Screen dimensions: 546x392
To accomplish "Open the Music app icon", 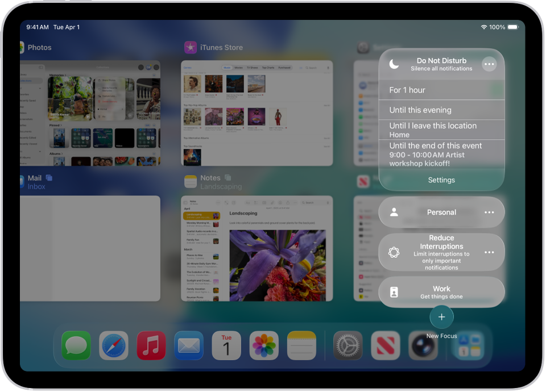I will (151, 345).
